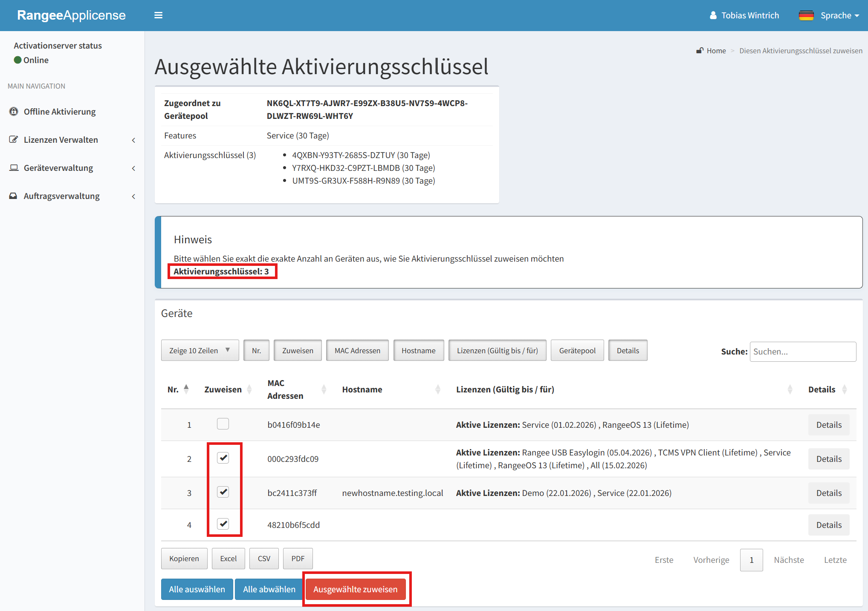Expand the Geräteverwaltung submenu chevron

(x=133, y=168)
